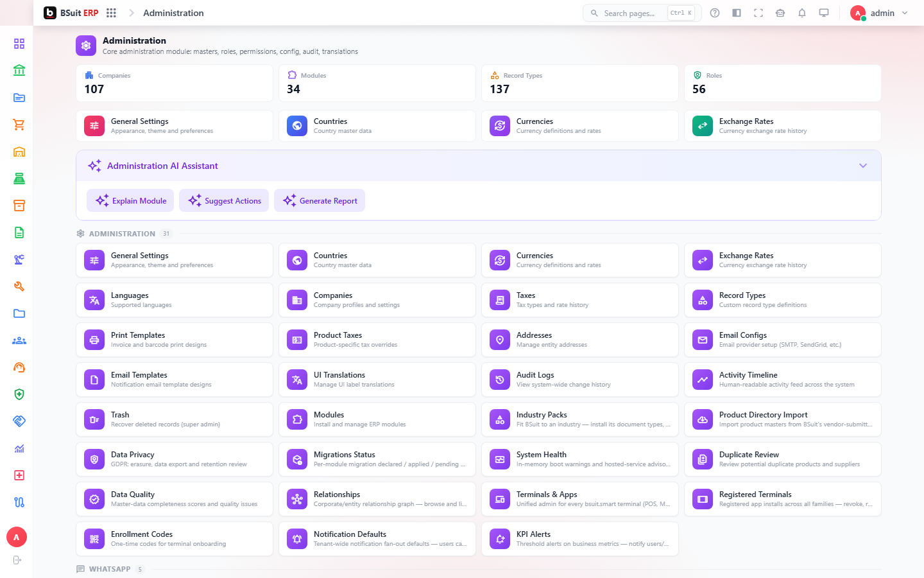This screenshot has width=924, height=578.
Task: Click the Administration breadcrumb in header
Action: tap(173, 13)
